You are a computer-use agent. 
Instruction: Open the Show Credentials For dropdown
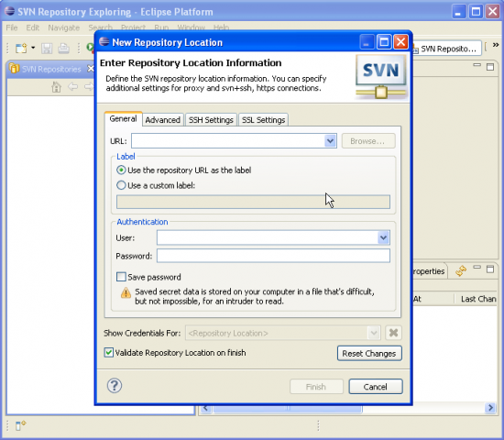click(374, 333)
